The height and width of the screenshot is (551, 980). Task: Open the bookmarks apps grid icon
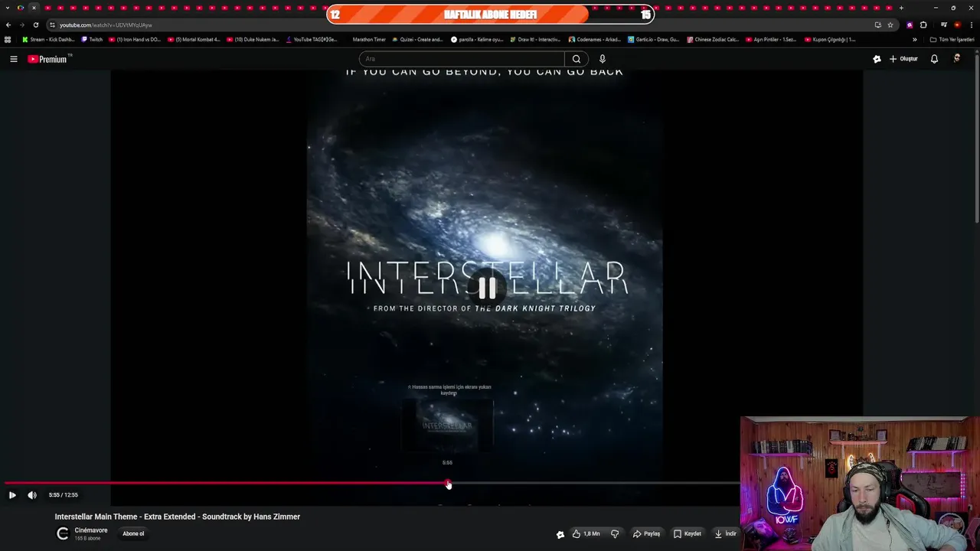(x=8, y=39)
